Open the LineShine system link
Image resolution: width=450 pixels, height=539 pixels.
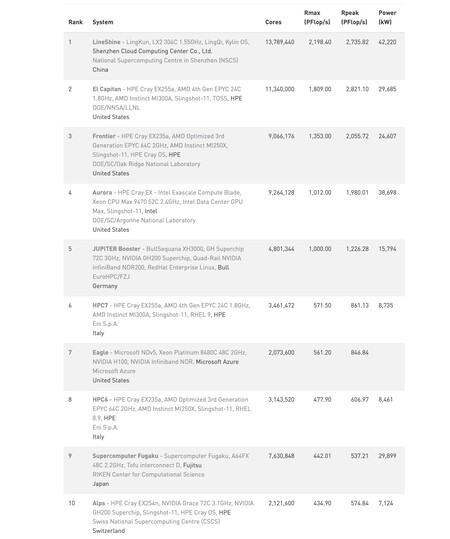click(x=106, y=42)
